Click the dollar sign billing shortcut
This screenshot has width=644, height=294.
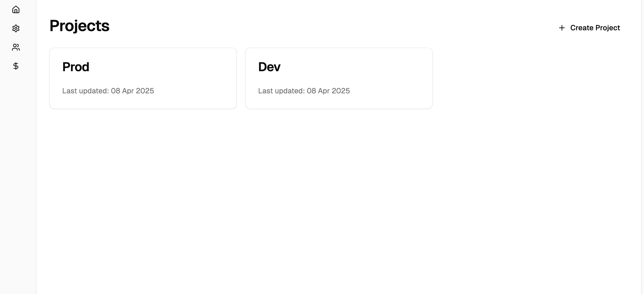coord(16,66)
